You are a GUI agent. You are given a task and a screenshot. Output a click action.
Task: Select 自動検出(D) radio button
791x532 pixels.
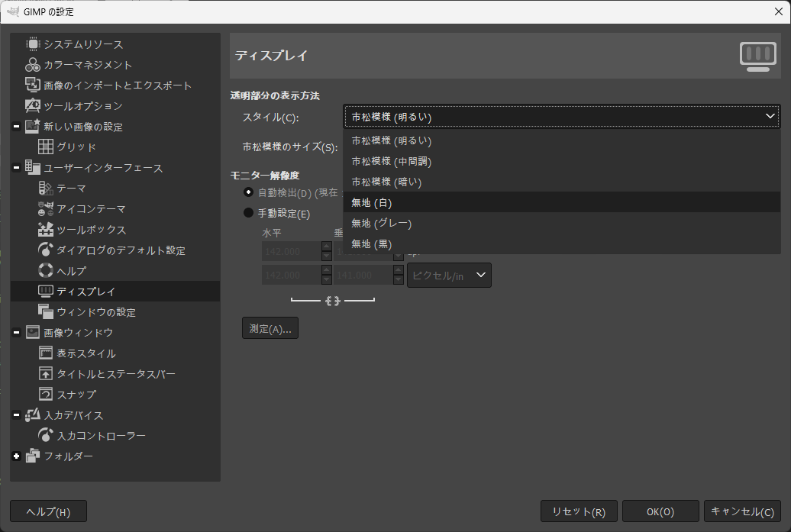pos(248,192)
